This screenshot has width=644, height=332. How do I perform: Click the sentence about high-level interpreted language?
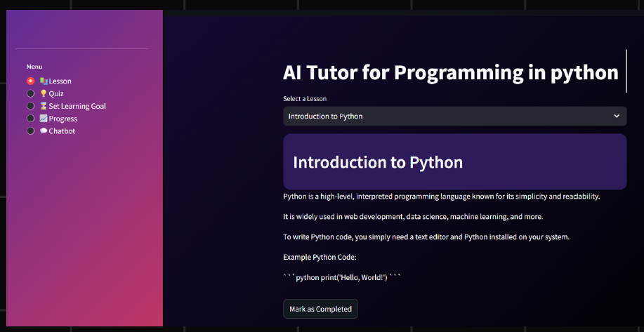[442, 197]
